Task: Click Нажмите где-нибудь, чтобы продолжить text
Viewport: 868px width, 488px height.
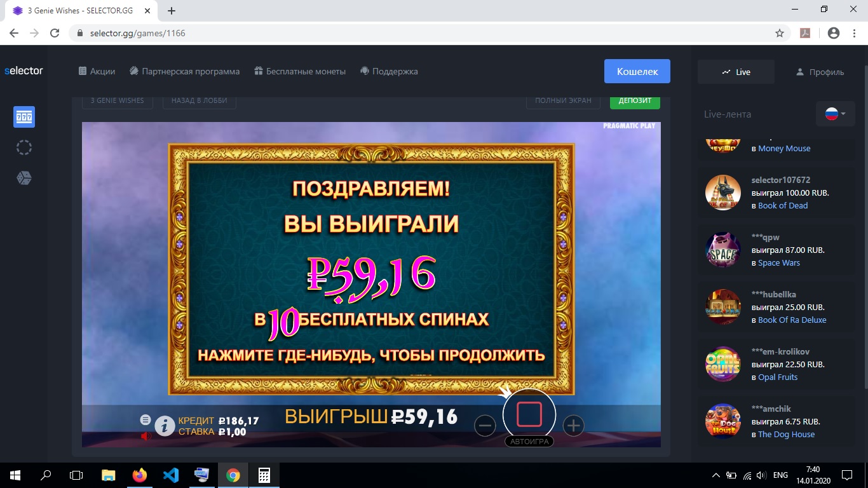Action: [371, 355]
